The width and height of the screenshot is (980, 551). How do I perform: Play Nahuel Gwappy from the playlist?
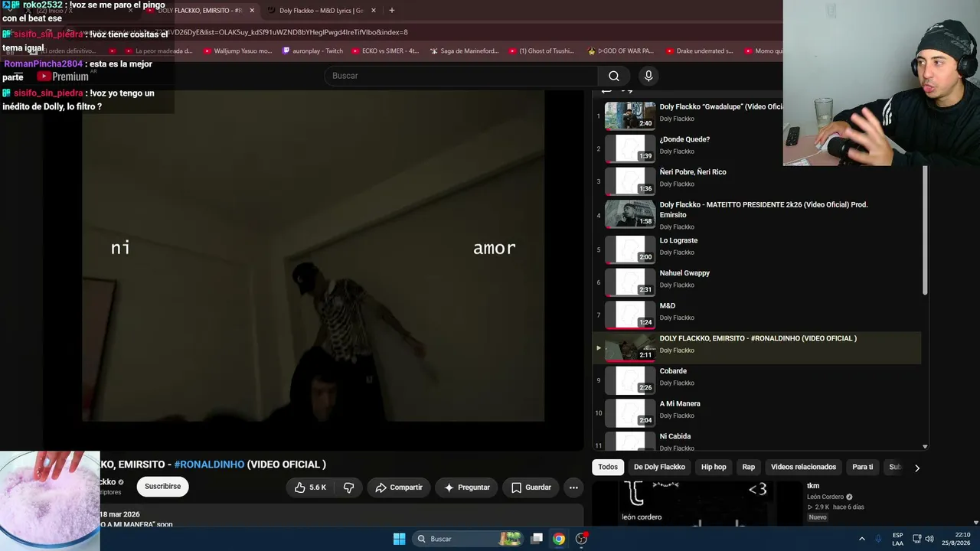click(756, 282)
